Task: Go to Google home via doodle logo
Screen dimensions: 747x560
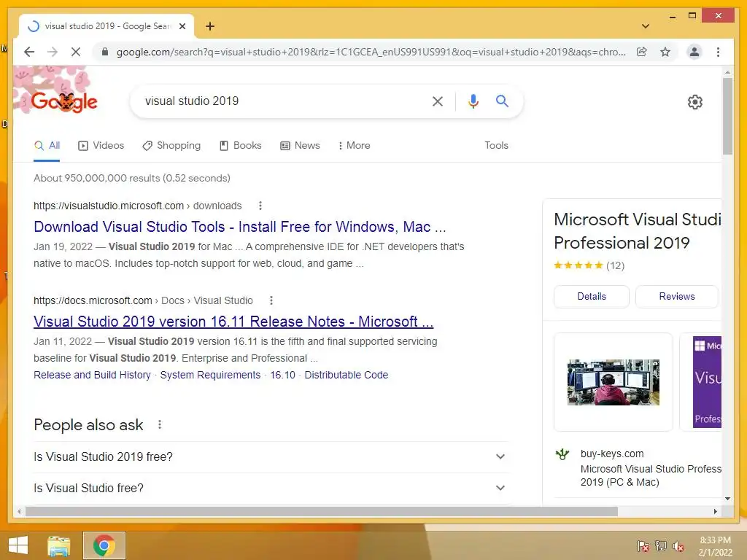Action: tap(64, 101)
